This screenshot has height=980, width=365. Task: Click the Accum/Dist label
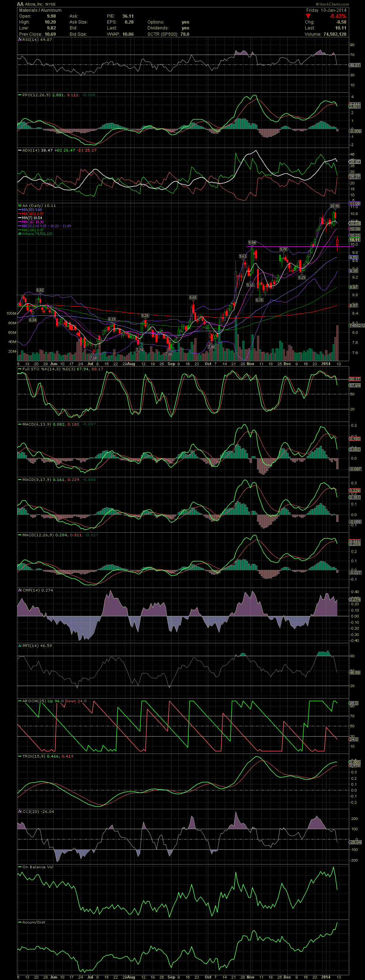click(34, 922)
